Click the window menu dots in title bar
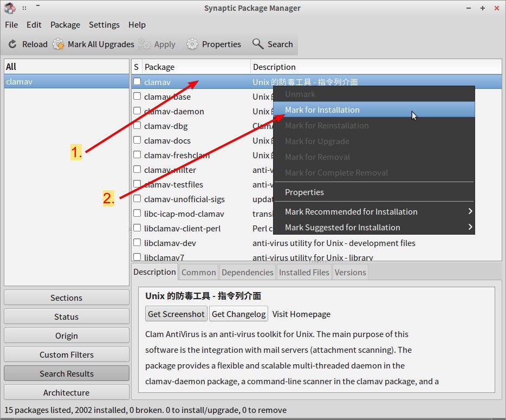The image size is (506, 420). (24, 8)
